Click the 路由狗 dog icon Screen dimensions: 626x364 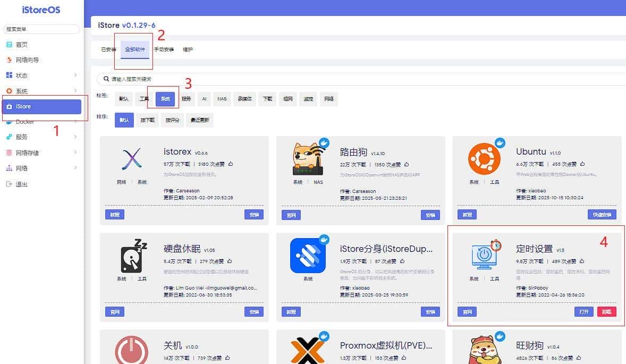point(307,158)
